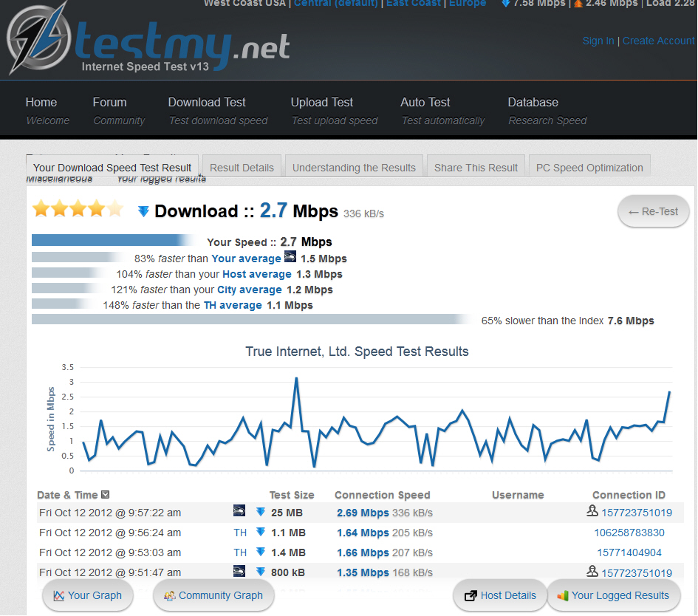Open the Share This Result tab
This screenshot has height=616, width=698.
pos(476,168)
